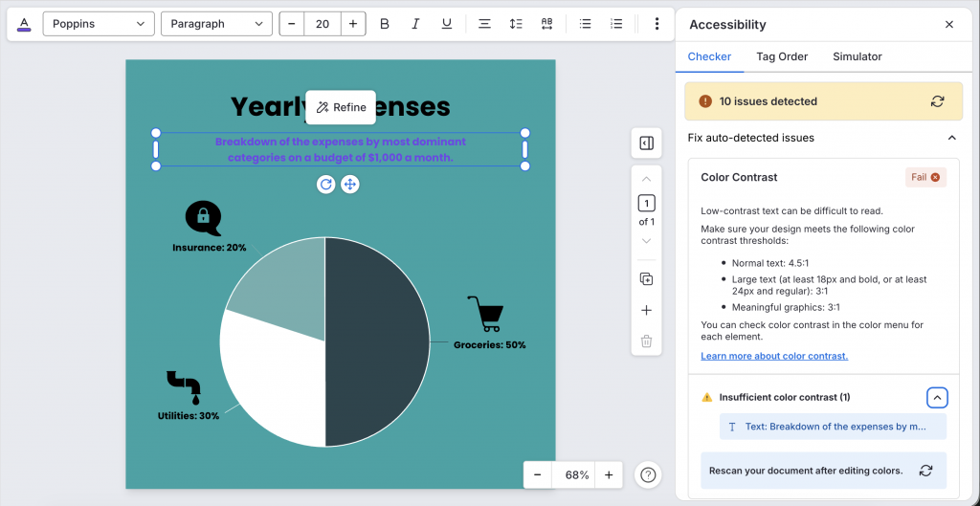Open Learn more about color contrast link

[773, 356]
